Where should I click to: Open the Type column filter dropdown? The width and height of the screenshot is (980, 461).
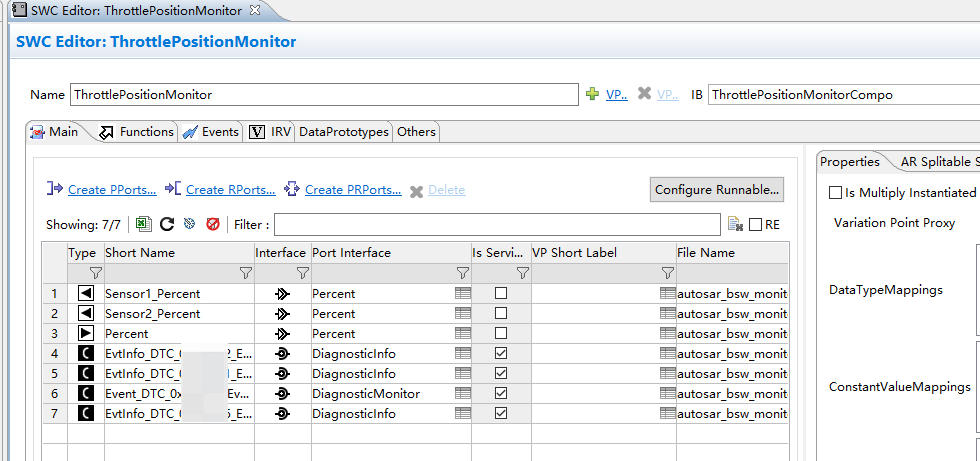(x=96, y=273)
